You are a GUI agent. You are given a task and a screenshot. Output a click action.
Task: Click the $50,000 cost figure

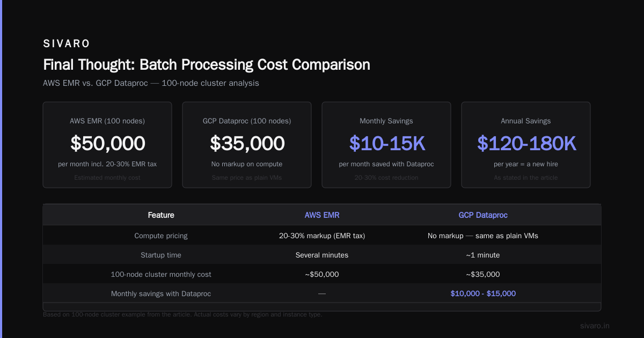pos(107,143)
